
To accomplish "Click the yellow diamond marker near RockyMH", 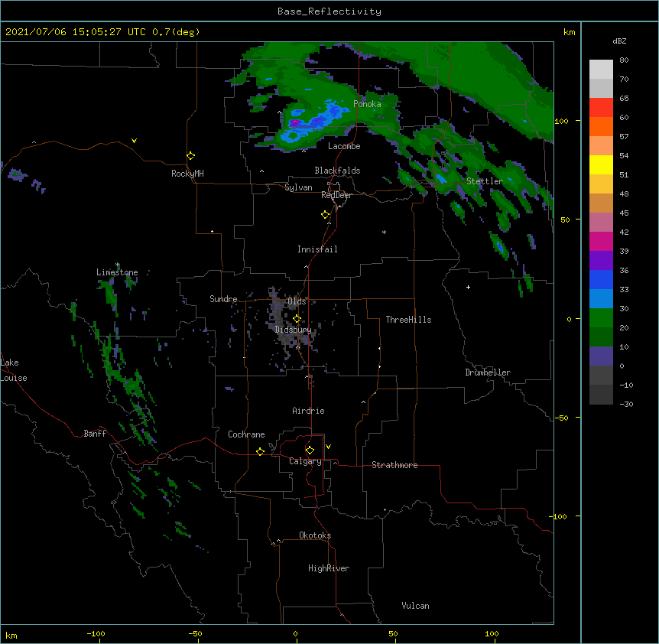I will [190, 156].
